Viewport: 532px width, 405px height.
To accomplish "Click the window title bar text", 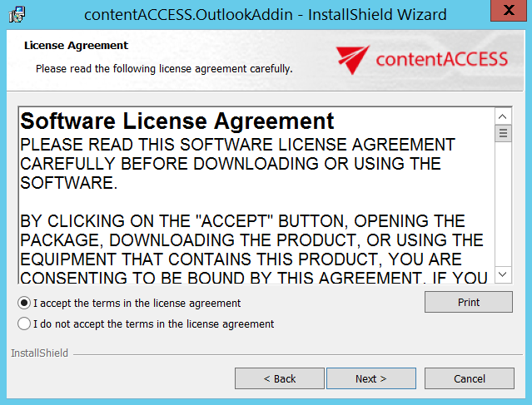I will pyautogui.click(x=266, y=14).
